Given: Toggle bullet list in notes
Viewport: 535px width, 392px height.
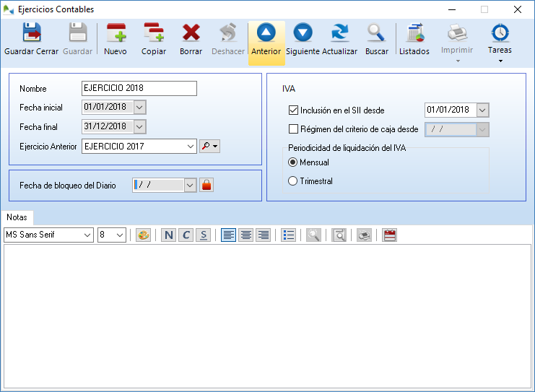Looking at the screenshot, I should [289, 235].
